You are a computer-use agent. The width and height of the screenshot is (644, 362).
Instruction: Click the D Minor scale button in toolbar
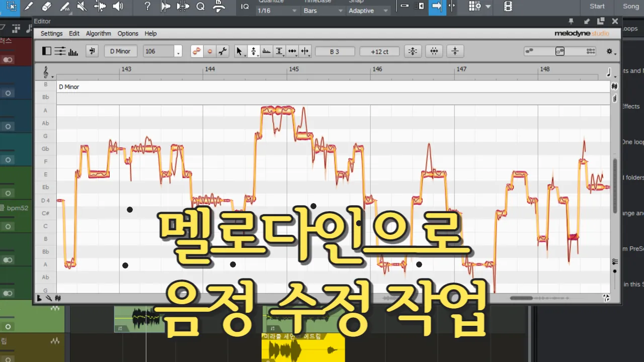coord(120,51)
